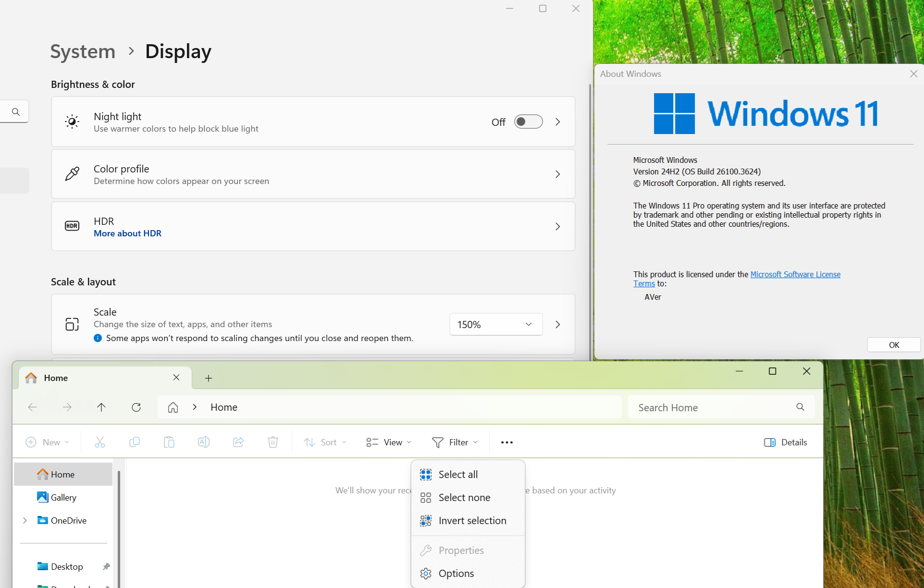Go back with the Explorer back arrow

tap(32, 407)
